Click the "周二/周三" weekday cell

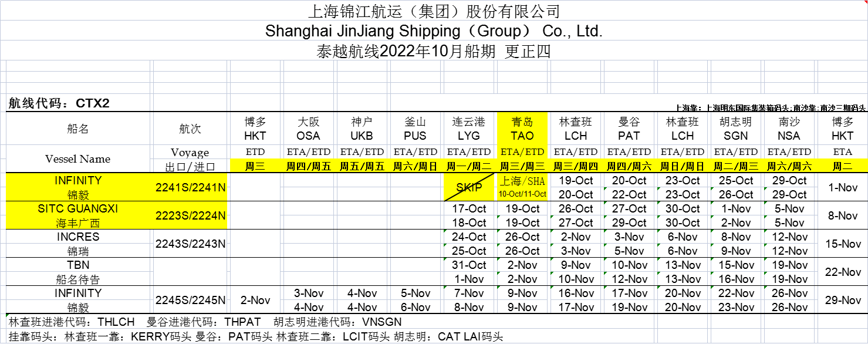tap(736, 166)
